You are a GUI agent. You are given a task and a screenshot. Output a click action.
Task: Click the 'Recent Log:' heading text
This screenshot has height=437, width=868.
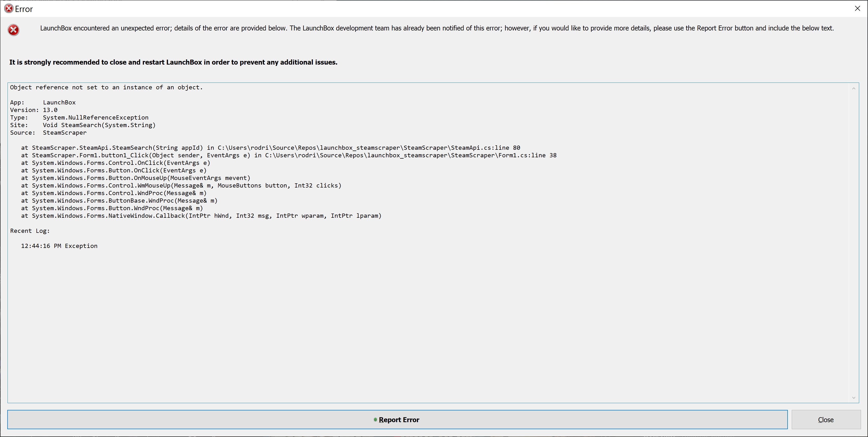pyautogui.click(x=30, y=231)
